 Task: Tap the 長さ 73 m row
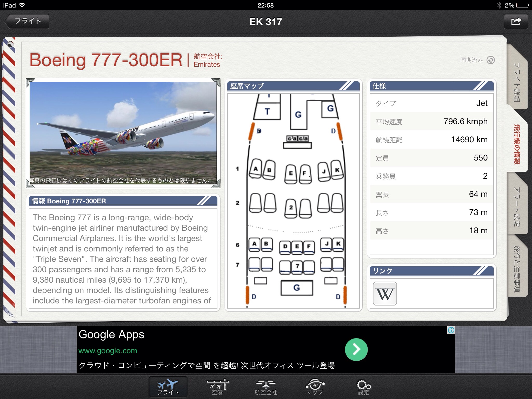(x=431, y=212)
